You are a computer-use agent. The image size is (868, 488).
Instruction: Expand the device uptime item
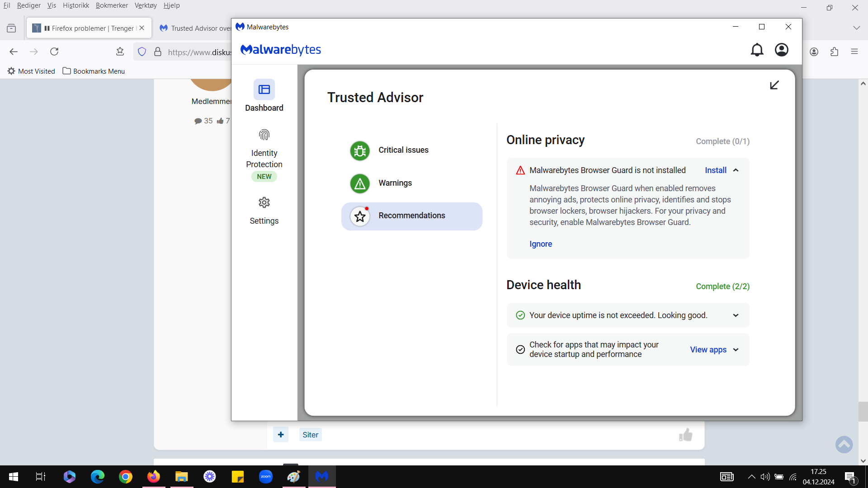(x=736, y=315)
